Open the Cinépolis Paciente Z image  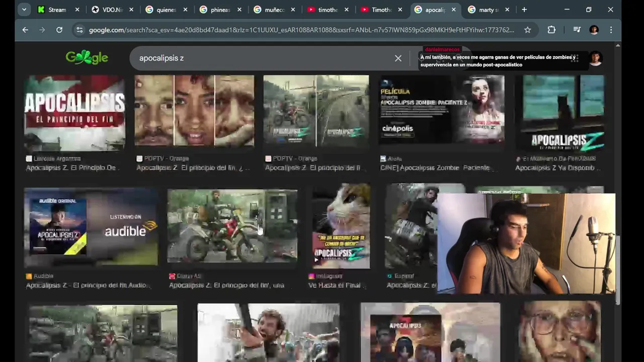(x=442, y=110)
